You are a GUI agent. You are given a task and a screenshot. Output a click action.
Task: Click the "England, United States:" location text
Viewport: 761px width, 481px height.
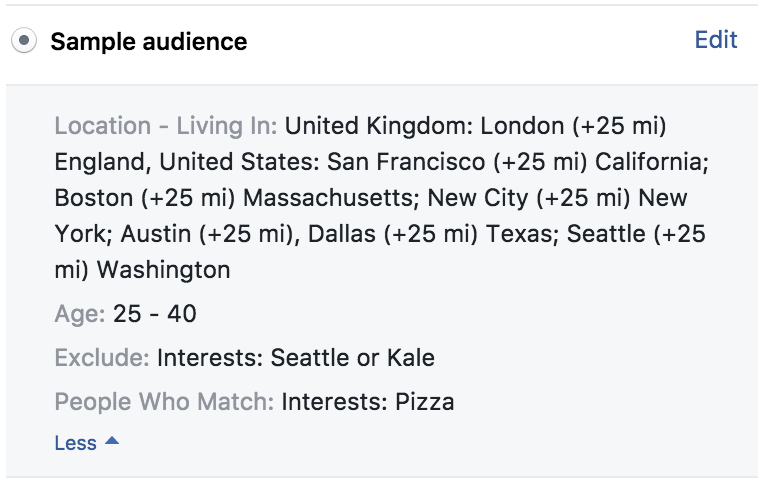point(188,162)
